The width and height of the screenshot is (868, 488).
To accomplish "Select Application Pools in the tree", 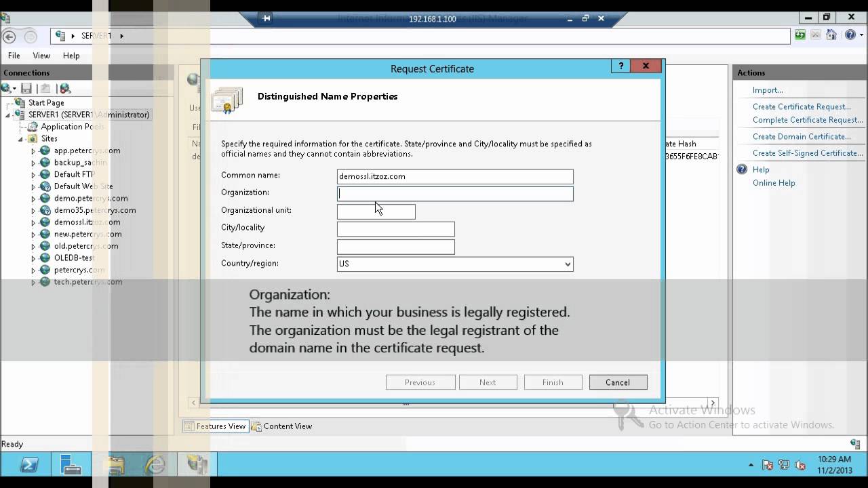I will (73, 127).
